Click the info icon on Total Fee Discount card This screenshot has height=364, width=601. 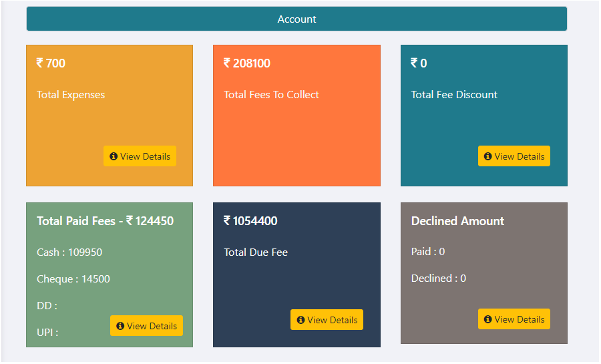[x=487, y=156]
